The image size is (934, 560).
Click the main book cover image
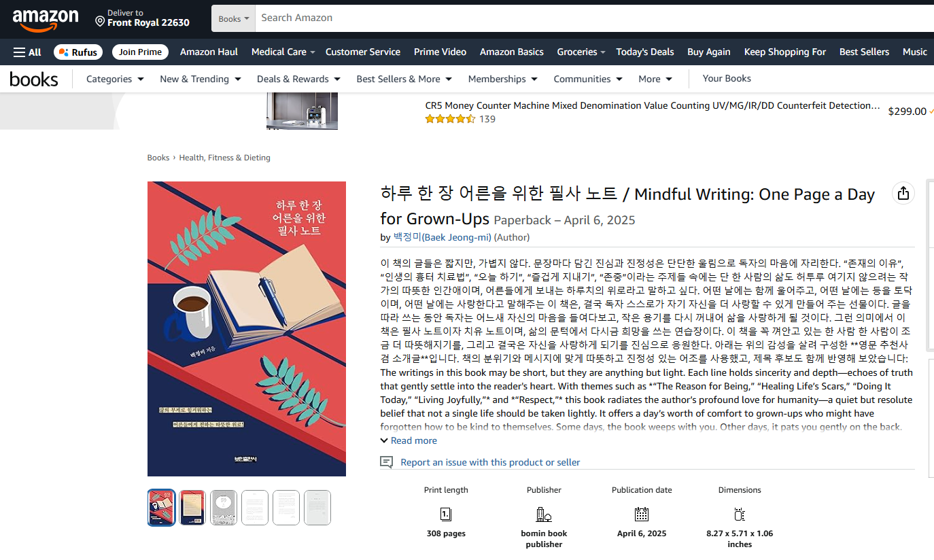click(x=247, y=329)
